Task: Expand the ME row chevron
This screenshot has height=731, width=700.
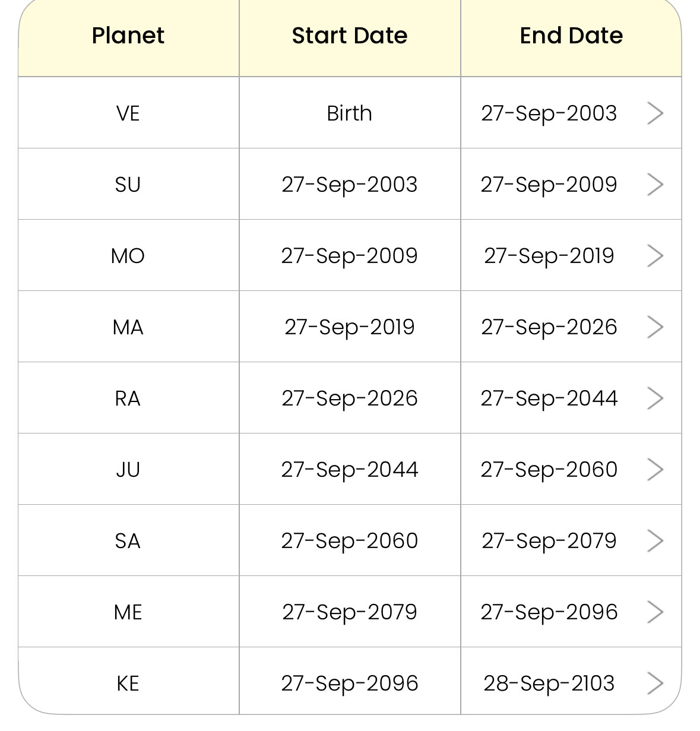Action: (x=654, y=612)
